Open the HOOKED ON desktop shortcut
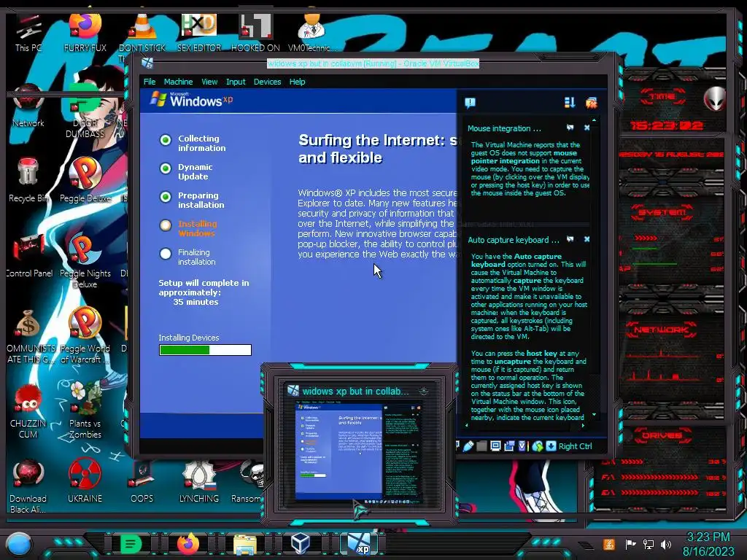 255,32
